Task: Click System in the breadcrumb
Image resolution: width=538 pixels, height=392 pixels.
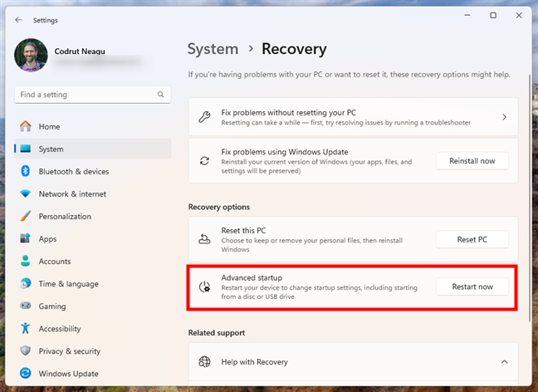Action: coord(213,49)
